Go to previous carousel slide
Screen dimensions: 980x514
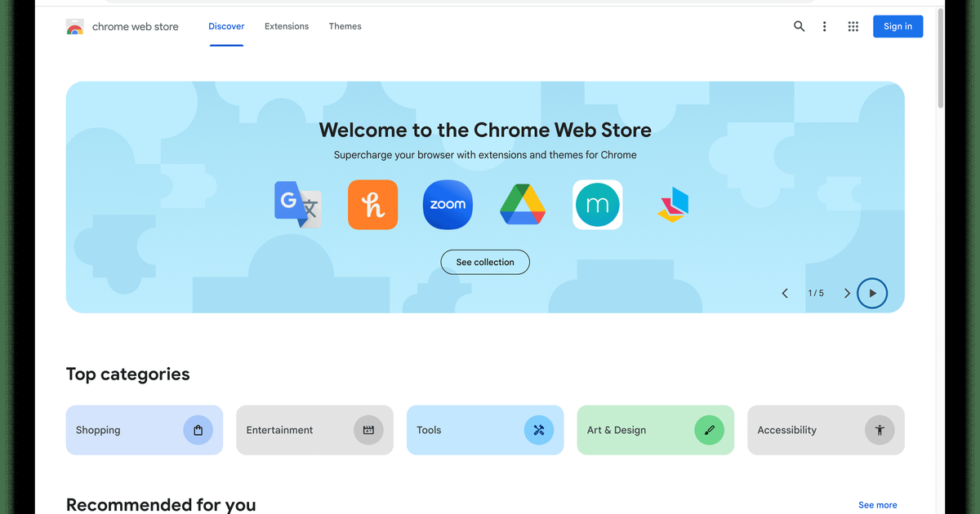[x=785, y=293]
